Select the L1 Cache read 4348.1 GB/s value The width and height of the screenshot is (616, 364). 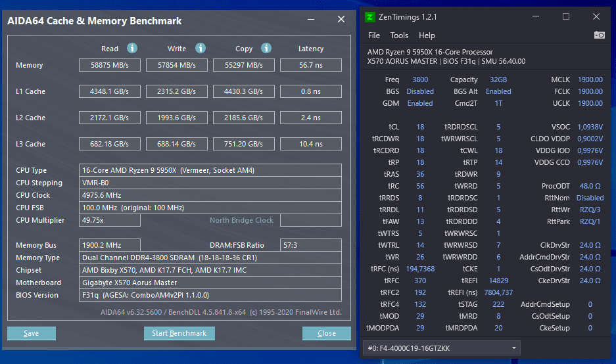pos(110,91)
